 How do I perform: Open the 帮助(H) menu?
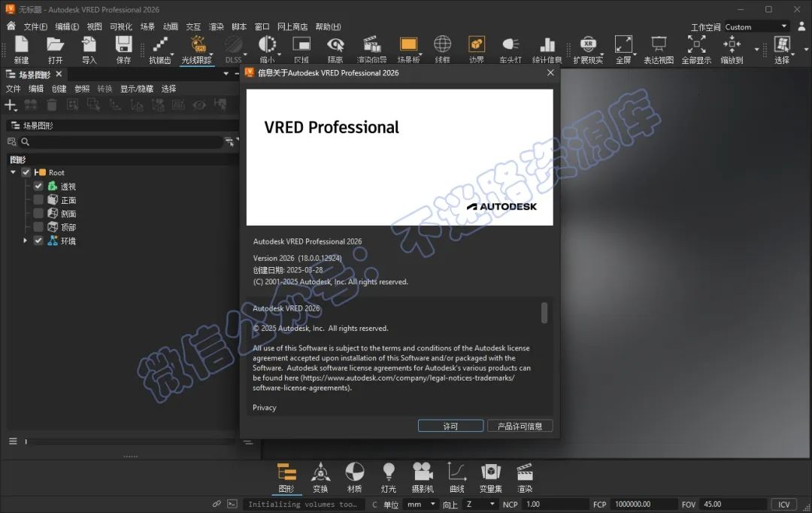click(328, 26)
